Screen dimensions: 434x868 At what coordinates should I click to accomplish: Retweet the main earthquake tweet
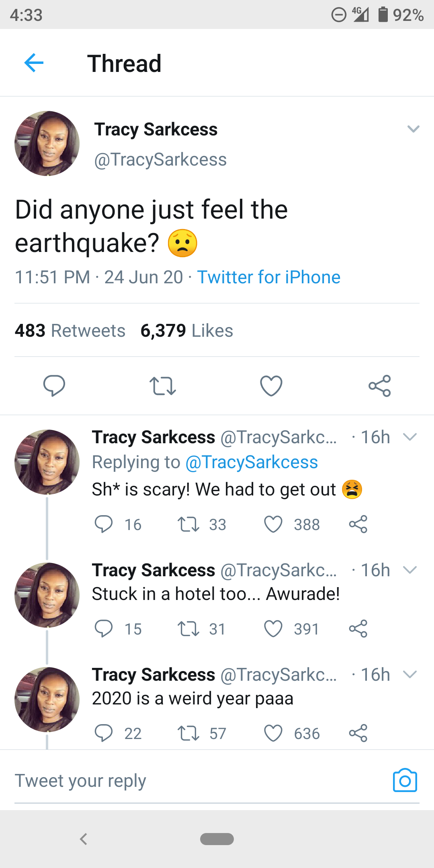[x=162, y=386]
